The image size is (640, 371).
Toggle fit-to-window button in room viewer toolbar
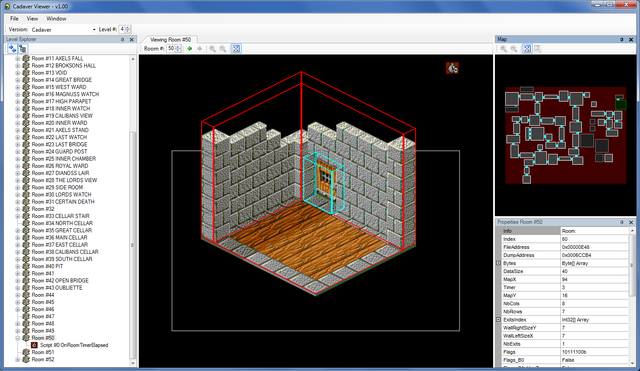pyautogui.click(x=236, y=49)
